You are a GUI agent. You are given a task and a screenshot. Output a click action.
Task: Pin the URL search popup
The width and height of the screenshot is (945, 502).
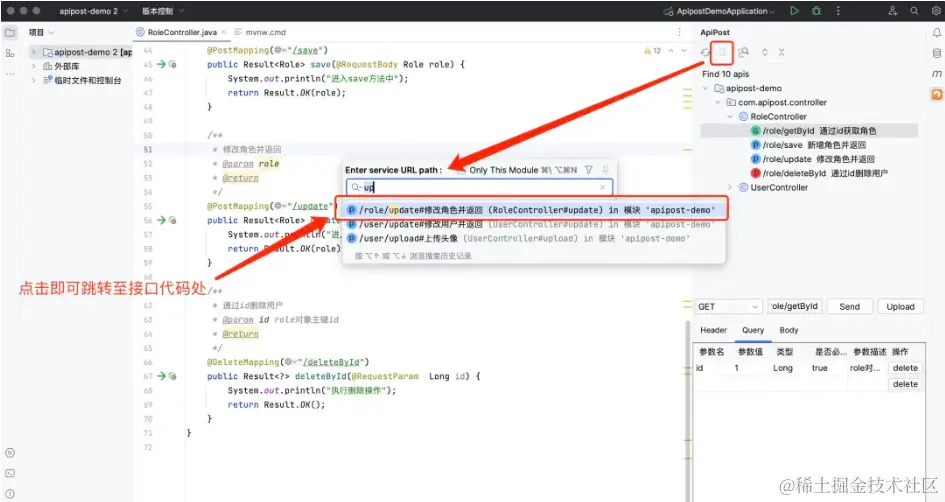pyautogui.click(x=605, y=170)
